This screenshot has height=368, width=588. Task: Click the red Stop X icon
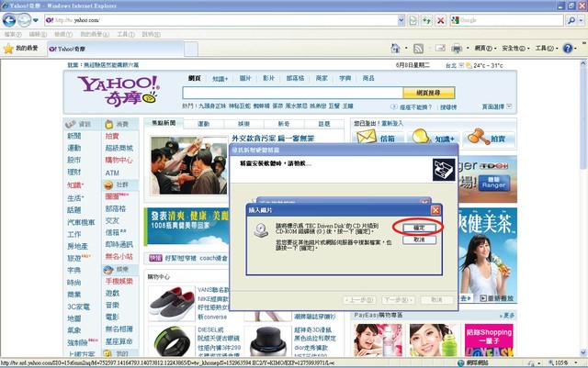pyautogui.click(x=441, y=20)
